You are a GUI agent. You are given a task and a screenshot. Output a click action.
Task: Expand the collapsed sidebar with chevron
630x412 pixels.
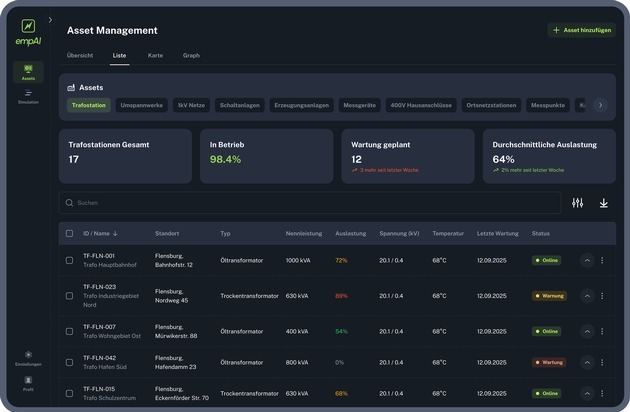click(x=50, y=19)
